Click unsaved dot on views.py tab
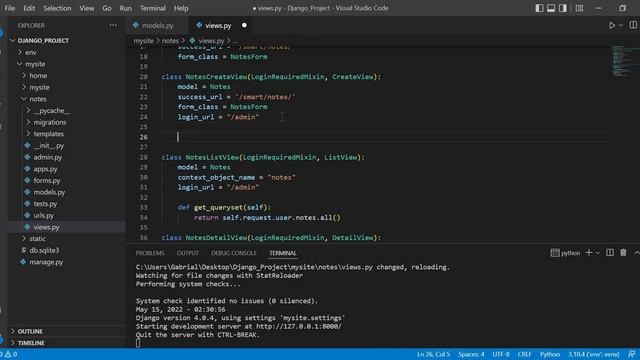The width and height of the screenshot is (640, 360). [244, 25]
